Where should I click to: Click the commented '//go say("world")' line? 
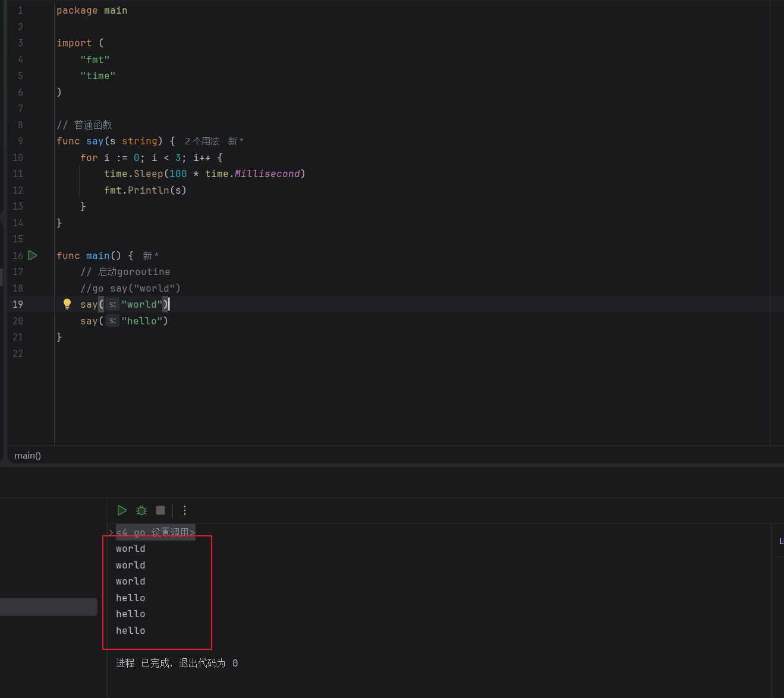131,288
